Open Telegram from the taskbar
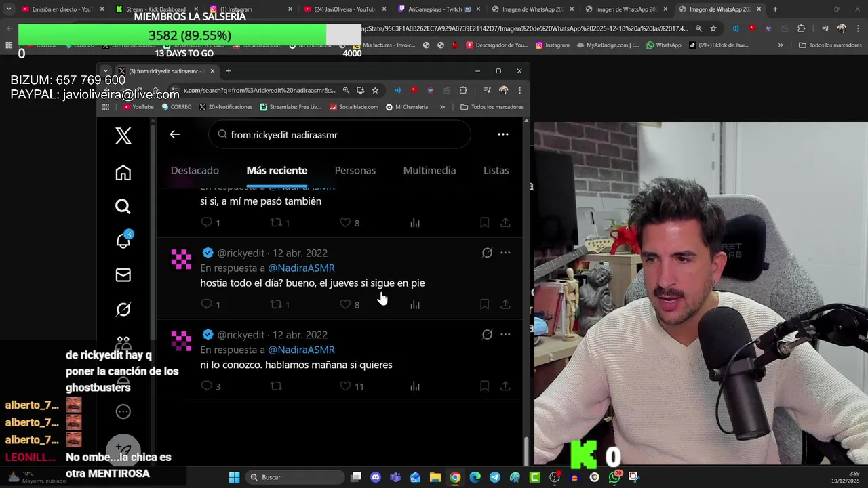This screenshot has height=488, width=868. point(495,477)
